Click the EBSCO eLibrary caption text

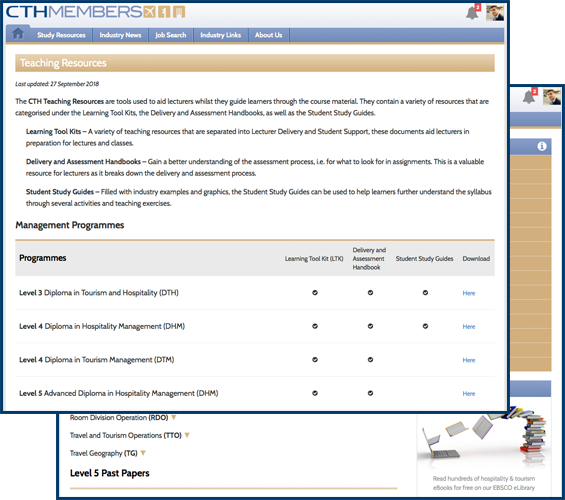pos(484,483)
